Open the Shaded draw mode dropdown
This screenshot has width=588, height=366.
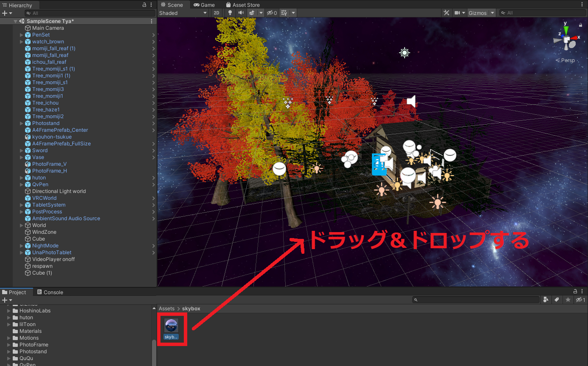[183, 13]
